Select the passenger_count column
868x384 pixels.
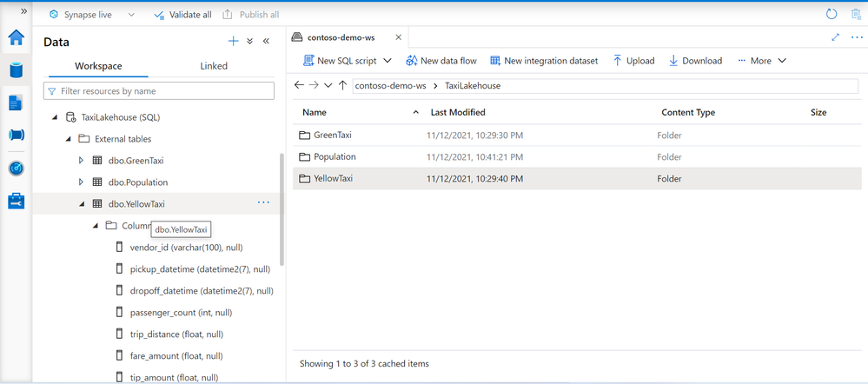click(181, 313)
